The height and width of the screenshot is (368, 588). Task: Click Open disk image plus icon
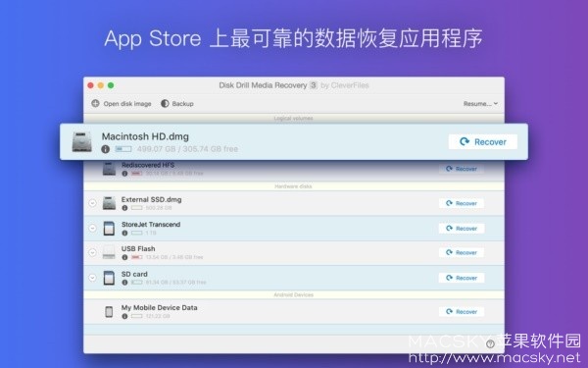click(95, 103)
